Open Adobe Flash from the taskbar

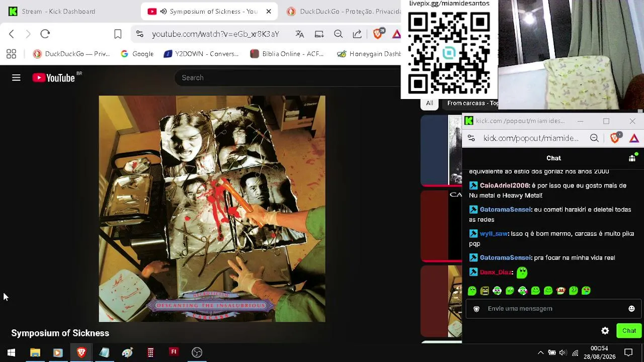pos(174,352)
